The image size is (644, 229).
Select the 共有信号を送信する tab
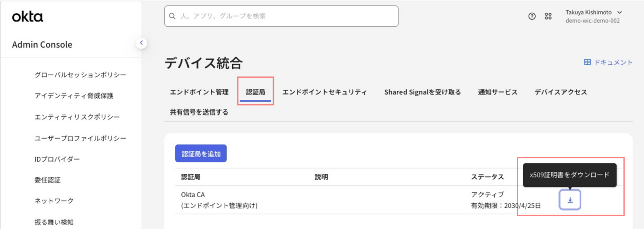[199, 112]
